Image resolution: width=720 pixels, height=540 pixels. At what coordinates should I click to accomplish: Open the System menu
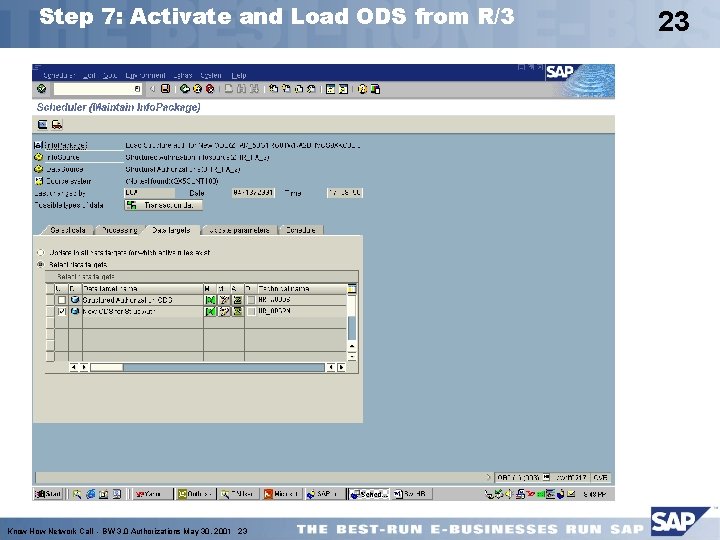[211, 75]
